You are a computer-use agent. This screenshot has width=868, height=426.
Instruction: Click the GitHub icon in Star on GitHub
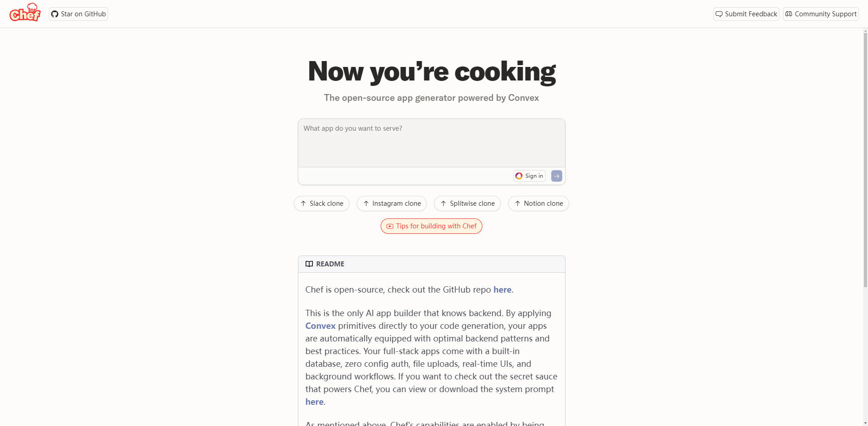55,14
